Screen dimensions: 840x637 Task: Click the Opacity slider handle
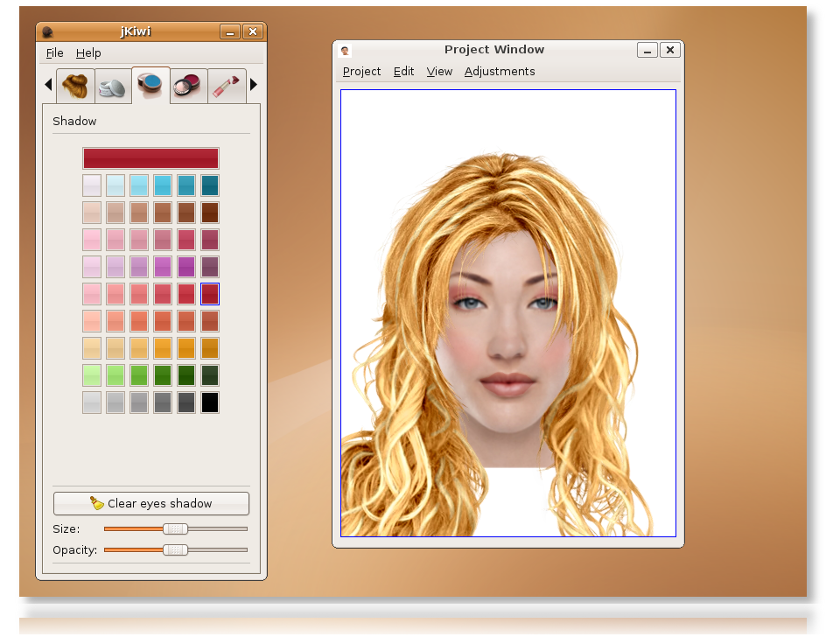click(175, 549)
